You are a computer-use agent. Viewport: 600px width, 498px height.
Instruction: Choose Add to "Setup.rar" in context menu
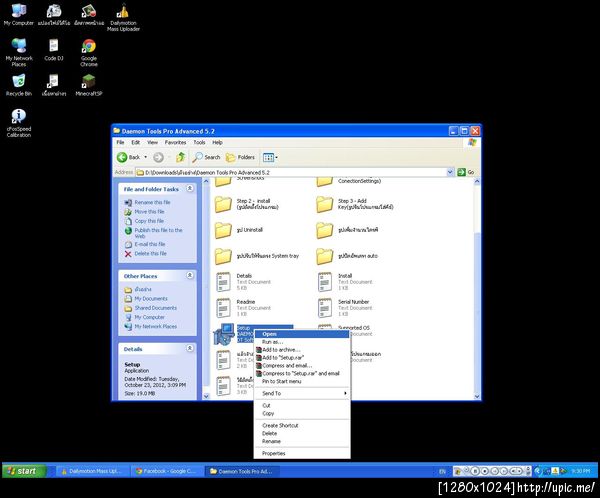click(302, 358)
